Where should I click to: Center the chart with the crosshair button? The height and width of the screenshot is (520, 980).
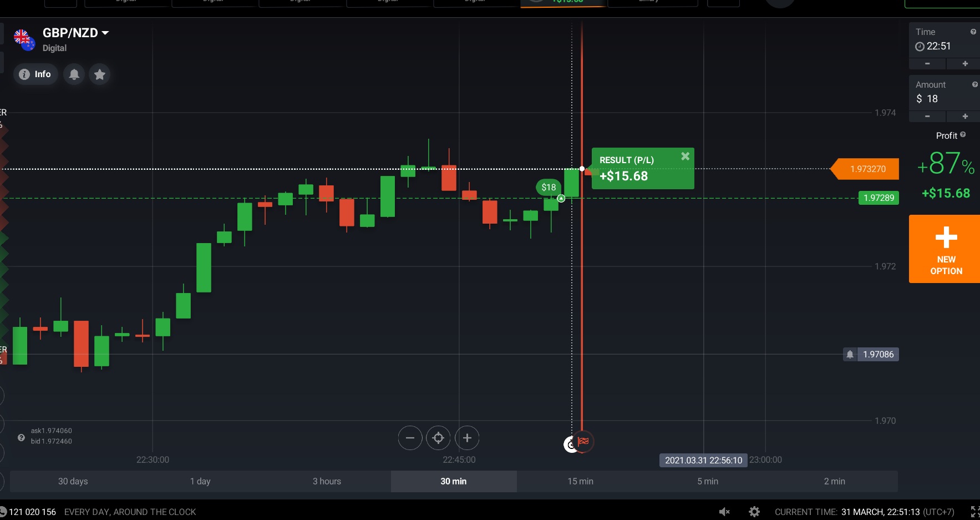click(x=438, y=438)
